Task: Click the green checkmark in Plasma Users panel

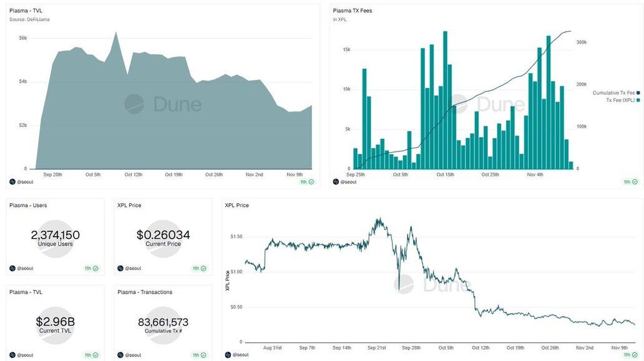Action: coord(95,268)
